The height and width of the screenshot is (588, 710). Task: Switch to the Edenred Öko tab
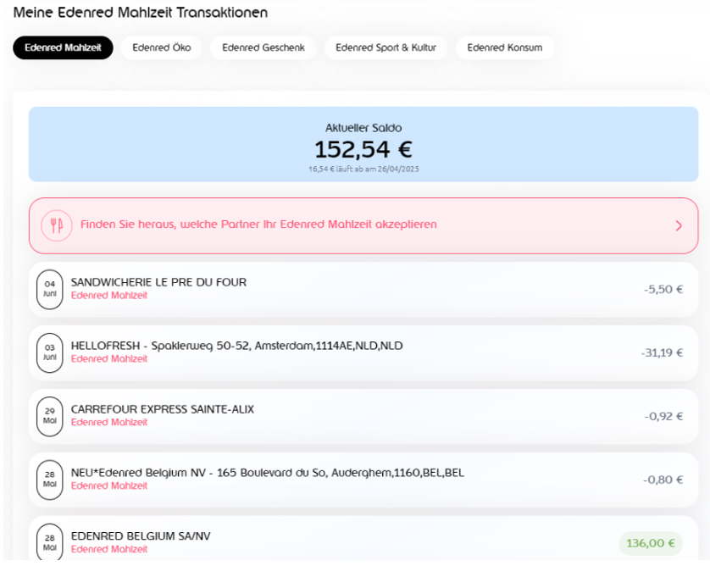[x=162, y=47]
